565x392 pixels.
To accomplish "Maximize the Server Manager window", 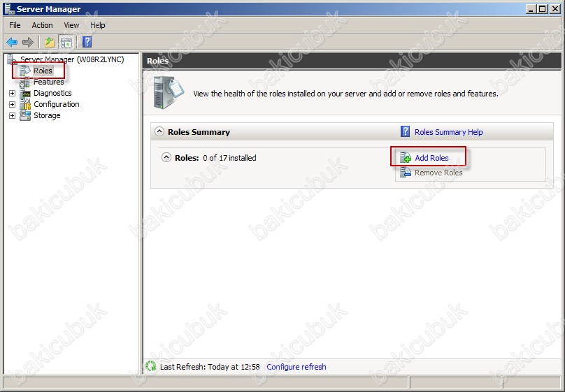I will 542,8.
